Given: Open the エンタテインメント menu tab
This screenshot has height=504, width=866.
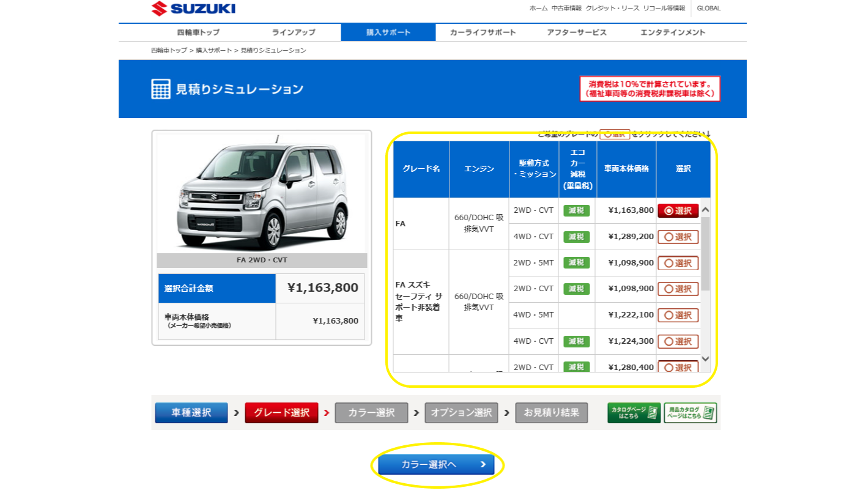Looking at the screenshot, I should tap(673, 32).
